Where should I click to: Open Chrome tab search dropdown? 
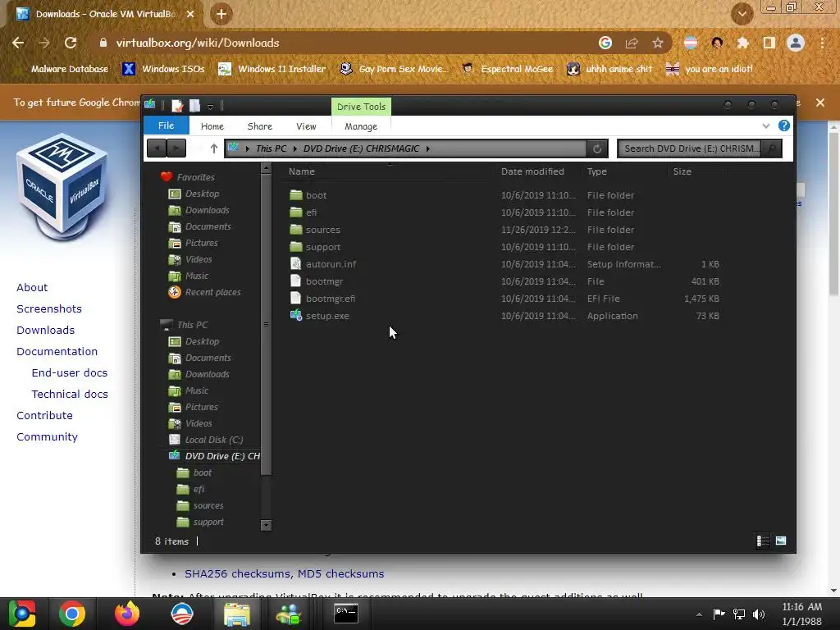(x=742, y=14)
